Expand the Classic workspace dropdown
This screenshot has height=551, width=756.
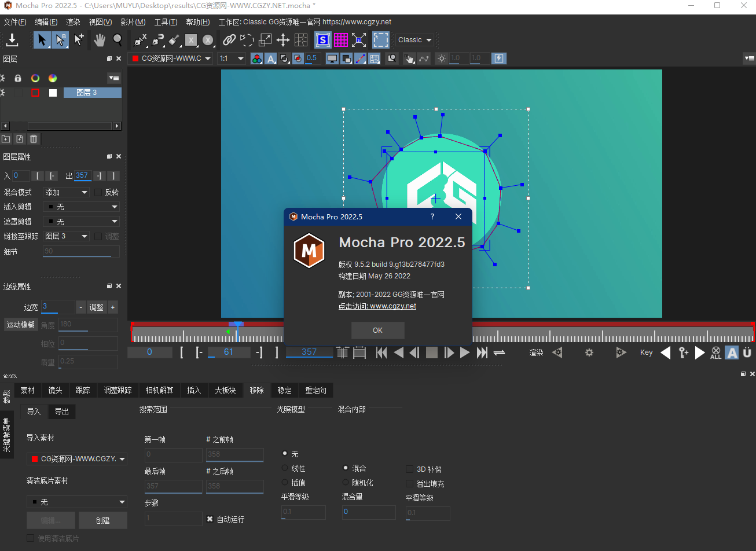coord(415,40)
